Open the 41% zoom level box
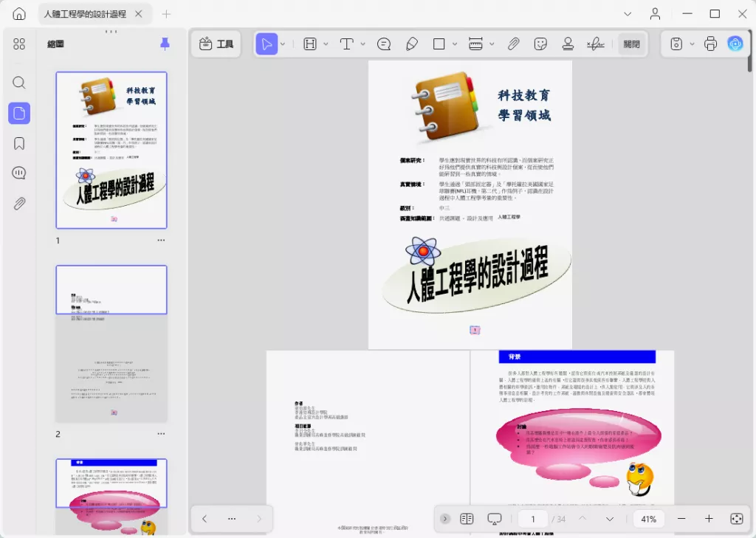This screenshot has height=538, width=756. click(648, 519)
